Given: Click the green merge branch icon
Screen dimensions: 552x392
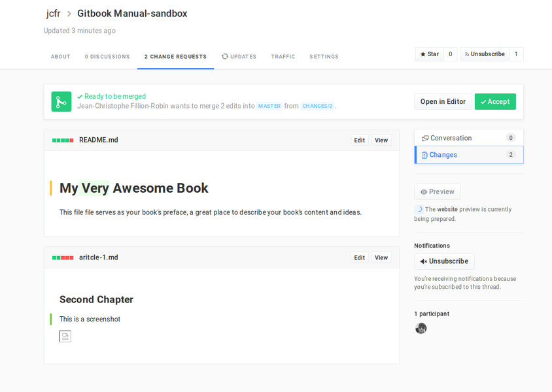Looking at the screenshot, I should (61, 101).
